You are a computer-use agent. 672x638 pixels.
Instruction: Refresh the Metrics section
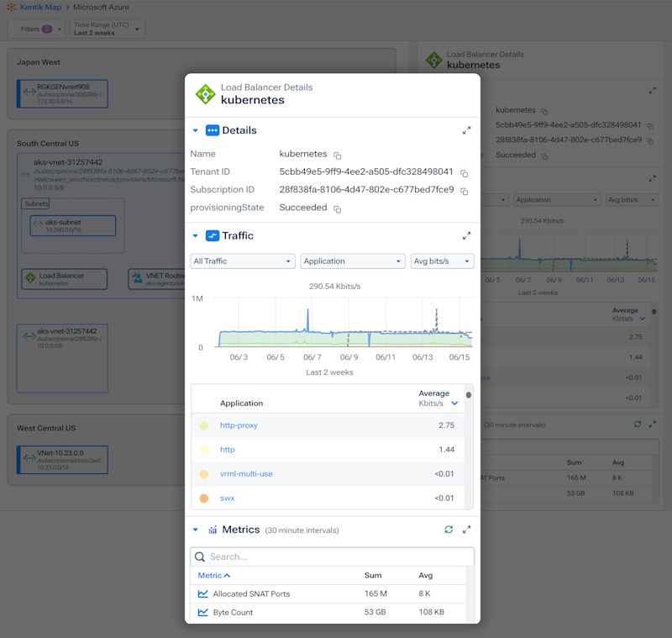pyautogui.click(x=449, y=530)
